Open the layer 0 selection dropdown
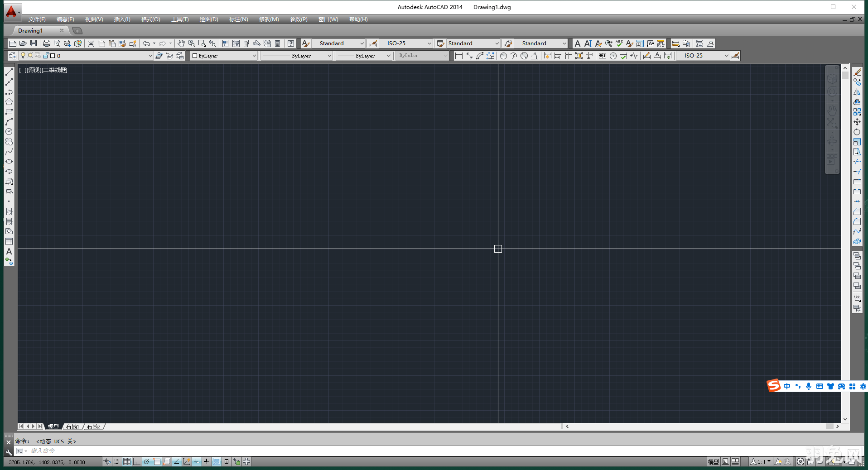868x470 pixels. (149, 55)
